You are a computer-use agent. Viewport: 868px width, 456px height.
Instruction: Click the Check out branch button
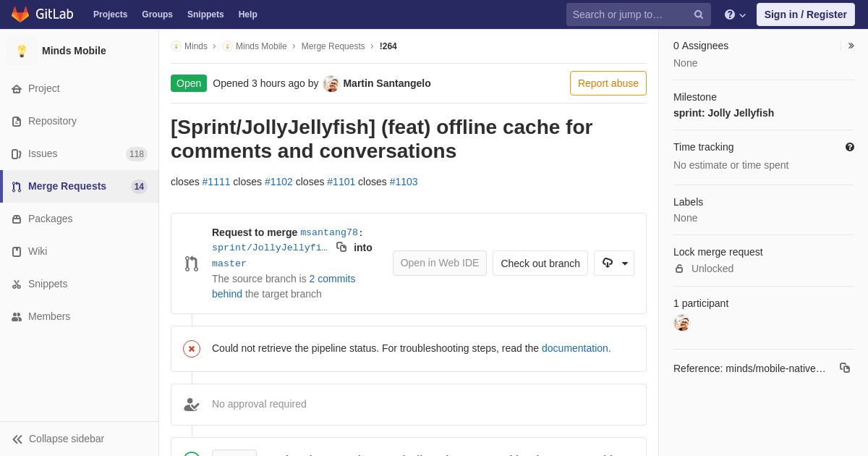tap(540, 263)
